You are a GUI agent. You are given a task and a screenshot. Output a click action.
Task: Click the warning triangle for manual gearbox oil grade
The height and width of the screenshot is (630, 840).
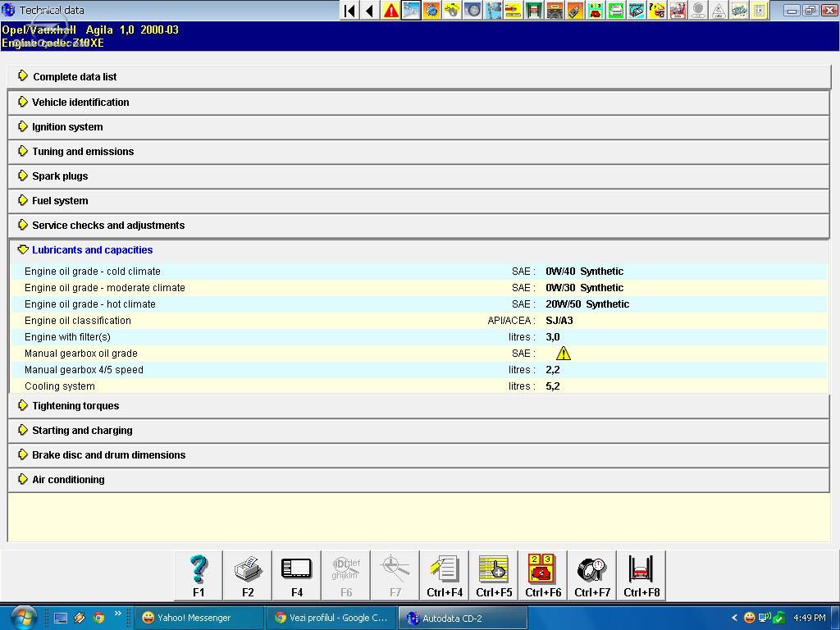click(x=564, y=353)
